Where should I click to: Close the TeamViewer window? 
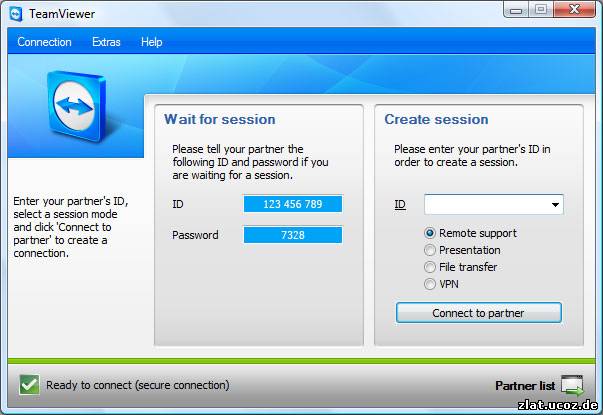575,10
